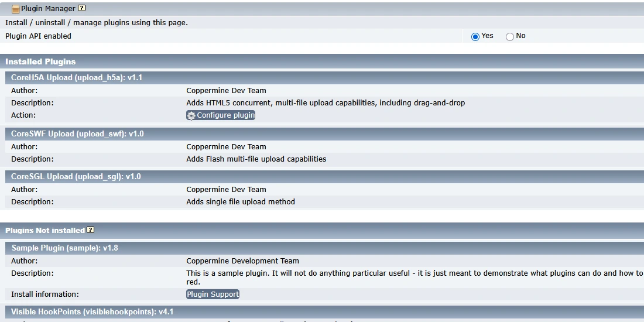Click the CoreH5A Upload author Coppermine Dev Team
Viewport: 644px width, 322px height.
(226, 91)
